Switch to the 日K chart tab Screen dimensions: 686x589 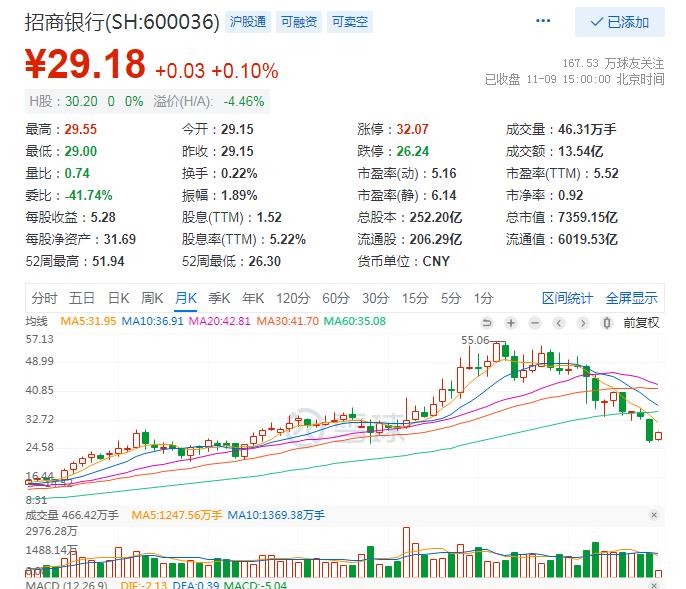119,298
